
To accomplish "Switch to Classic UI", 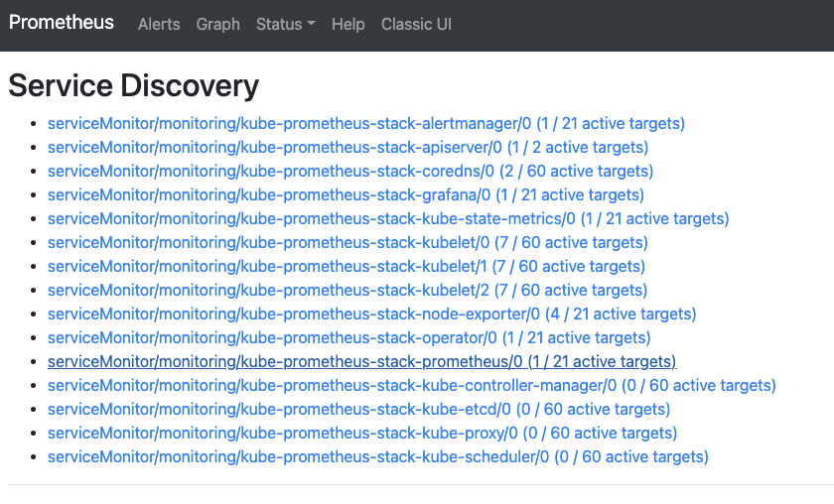I will 416,25.
